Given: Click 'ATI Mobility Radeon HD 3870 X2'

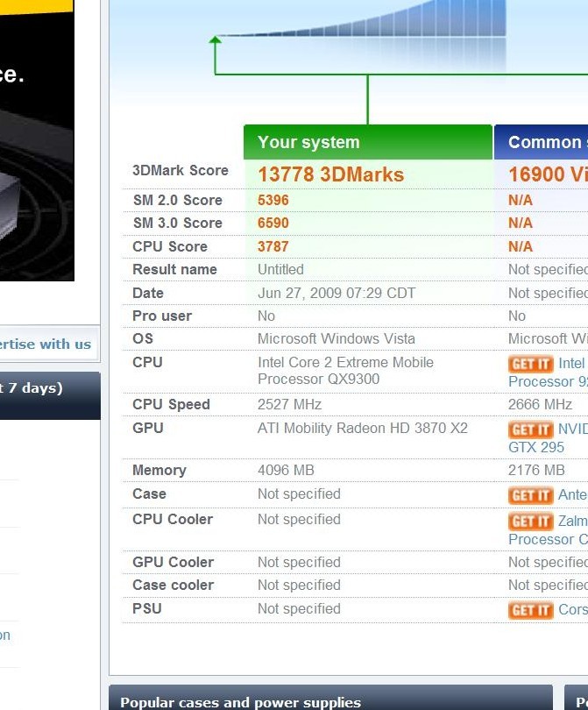Looking at the screenshot, I should [363, 428].
